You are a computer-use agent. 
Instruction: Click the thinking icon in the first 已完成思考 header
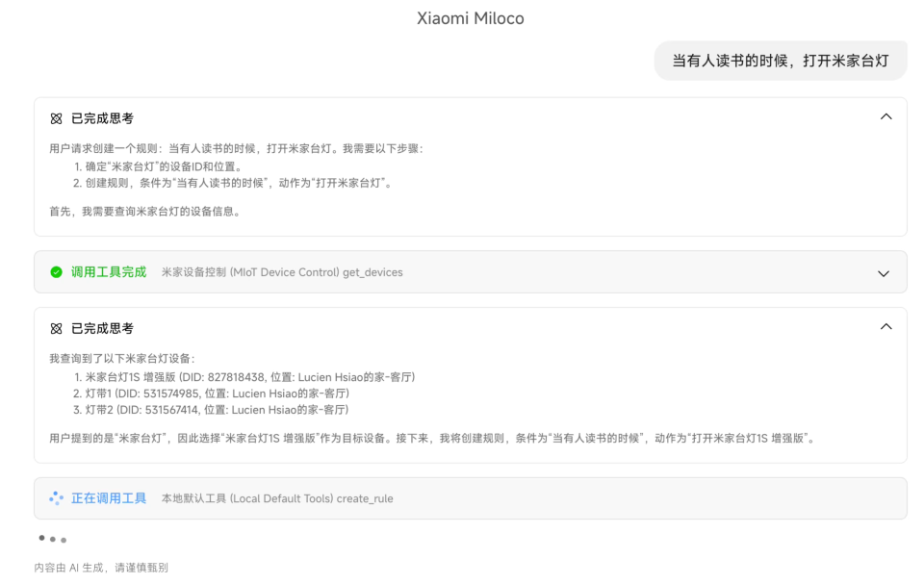[x=56, y=118]
